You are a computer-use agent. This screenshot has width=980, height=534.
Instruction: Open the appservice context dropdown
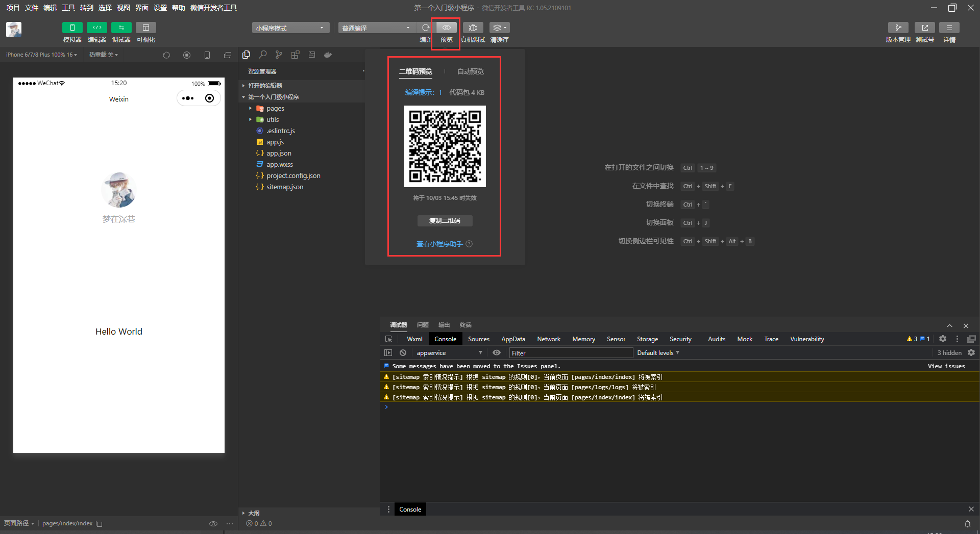tap(449, 353)
